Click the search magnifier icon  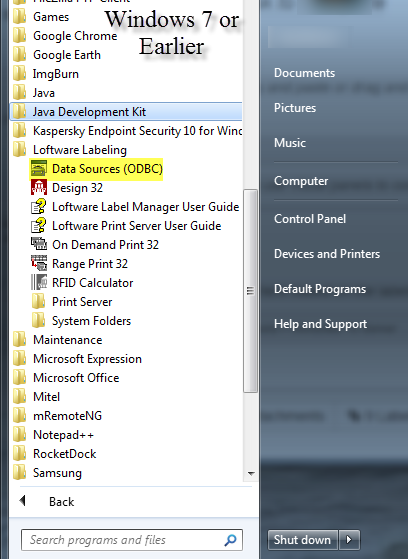(x=230, y=540)
